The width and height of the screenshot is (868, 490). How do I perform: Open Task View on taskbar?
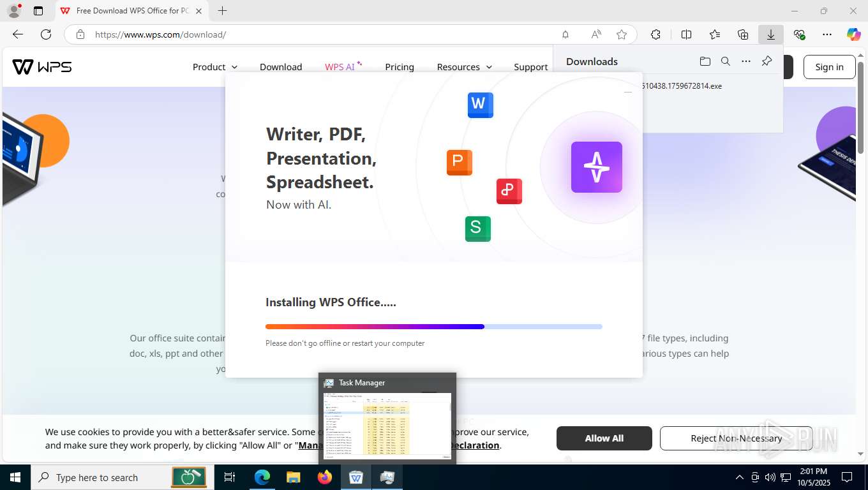(x=230, y=477)
